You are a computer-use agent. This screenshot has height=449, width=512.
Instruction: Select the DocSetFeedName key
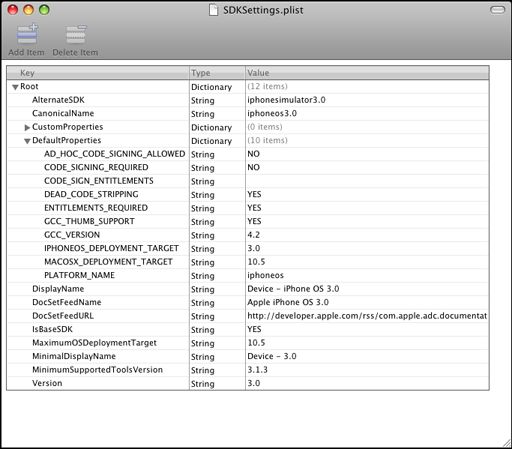tap(67, 302)
